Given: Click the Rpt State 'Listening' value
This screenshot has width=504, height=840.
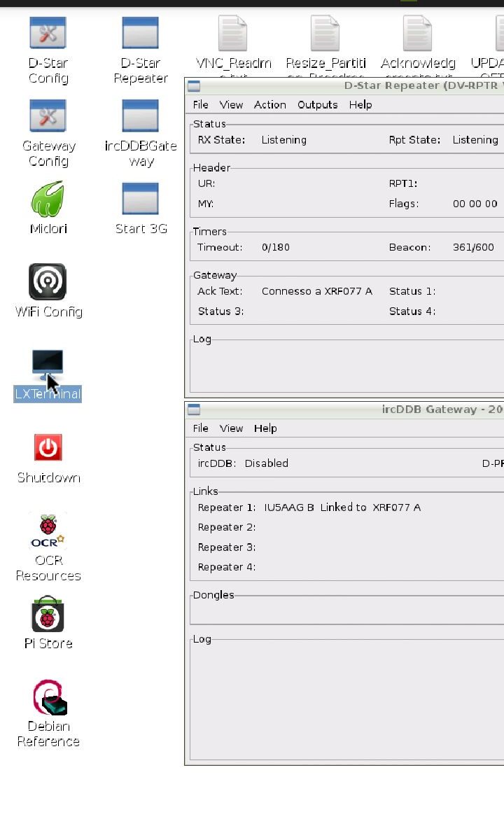Looking at the screenshot, I should click(x=475, y=140).
